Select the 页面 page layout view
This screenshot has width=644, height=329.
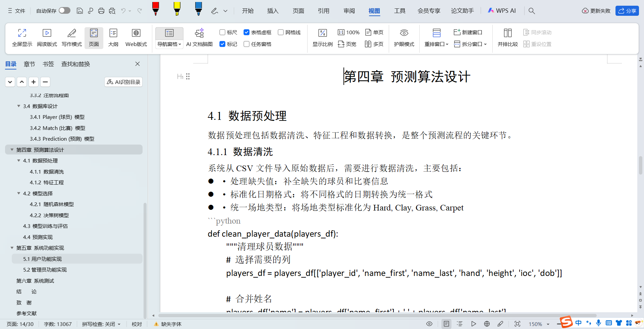point(94,38)
